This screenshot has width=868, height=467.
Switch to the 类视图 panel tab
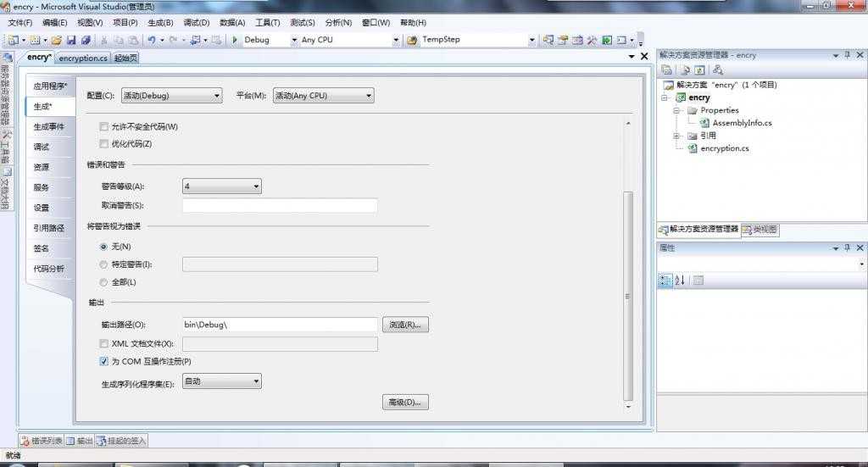(x=760, y=229)
